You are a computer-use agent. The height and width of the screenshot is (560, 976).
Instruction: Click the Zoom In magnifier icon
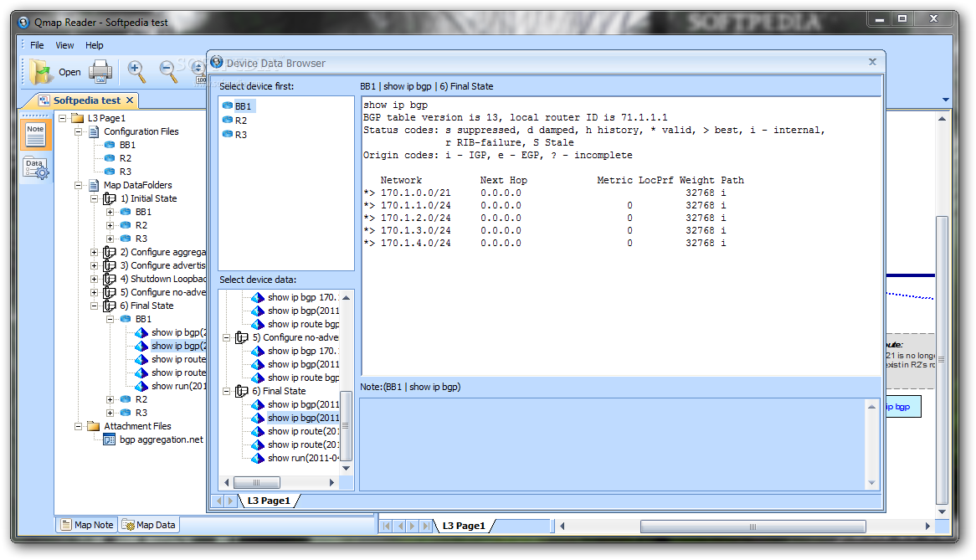136,71
